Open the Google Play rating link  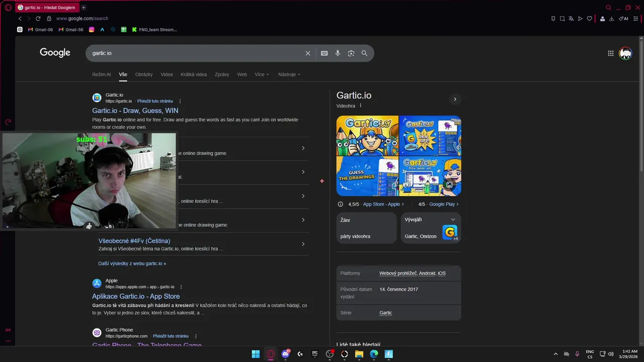(x=444, y=204)
